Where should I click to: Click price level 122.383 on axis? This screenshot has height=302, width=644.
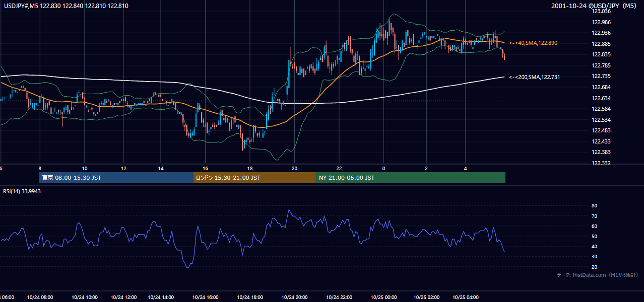pos(601,152)
